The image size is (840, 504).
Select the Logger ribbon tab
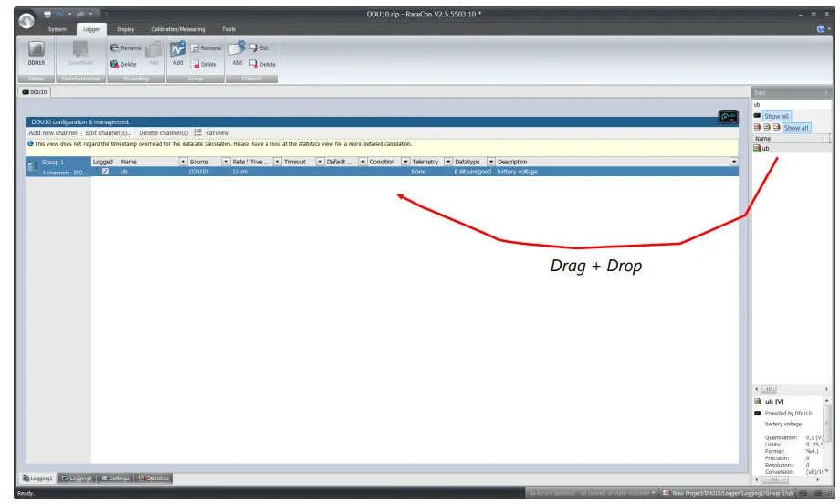pyautogui.click(x=91, y=29)
